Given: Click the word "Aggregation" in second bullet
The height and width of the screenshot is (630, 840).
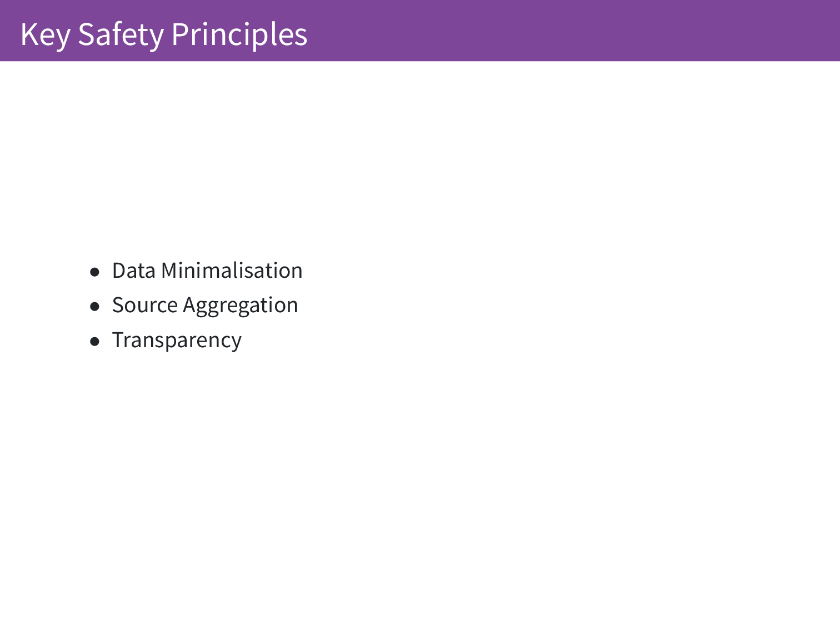Looking at the screenshot, I should pos(240,305).
